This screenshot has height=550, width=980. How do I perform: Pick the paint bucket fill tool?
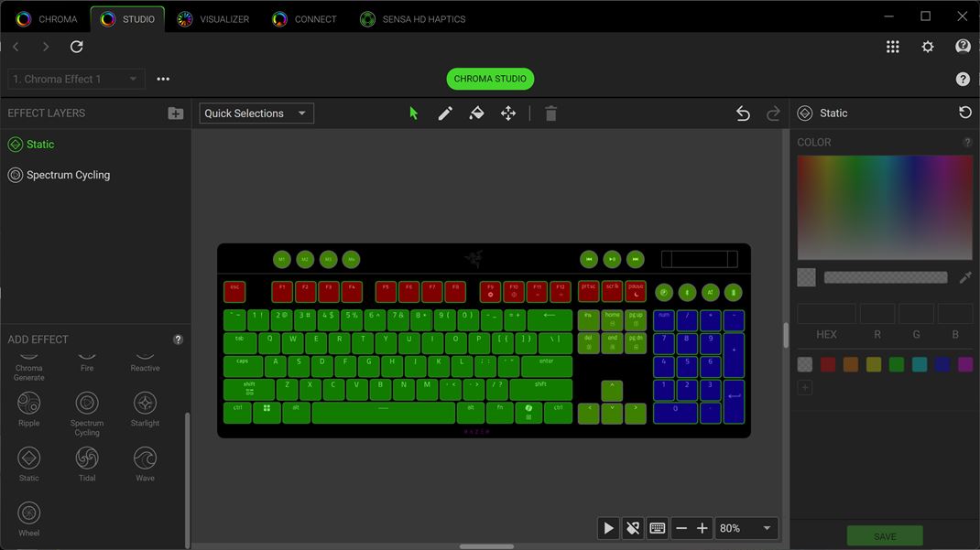(476, 113)
